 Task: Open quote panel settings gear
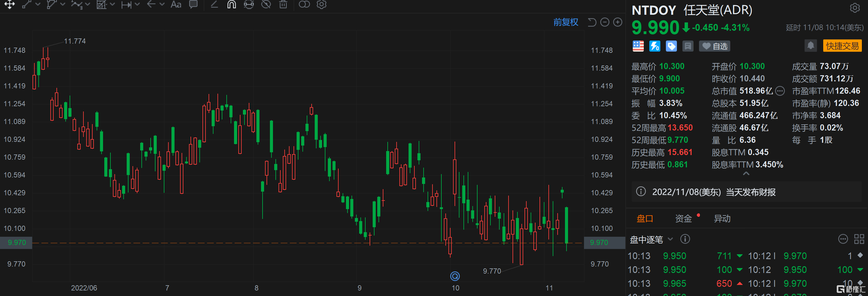[x=855, y=8]
